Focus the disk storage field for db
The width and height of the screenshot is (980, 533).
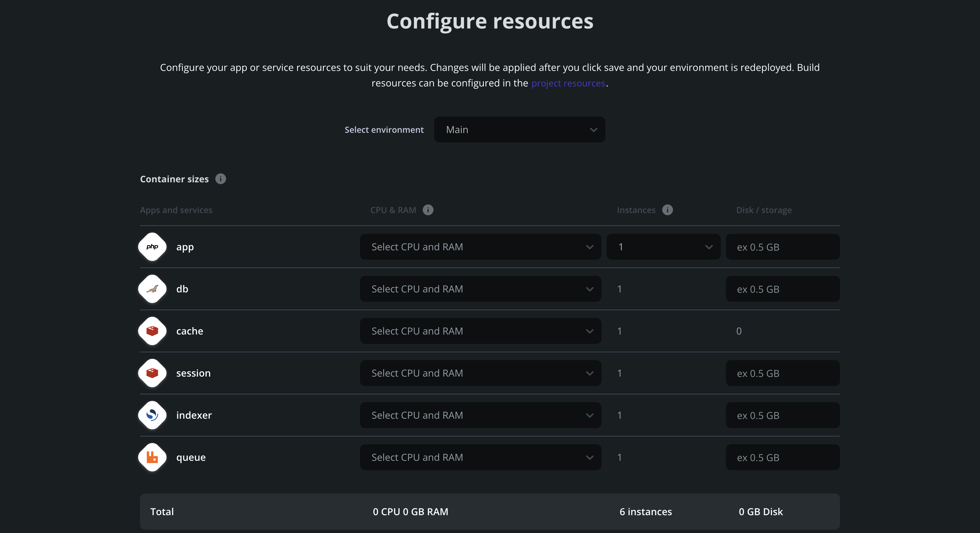pyautogui.click(x=783, y=289)
